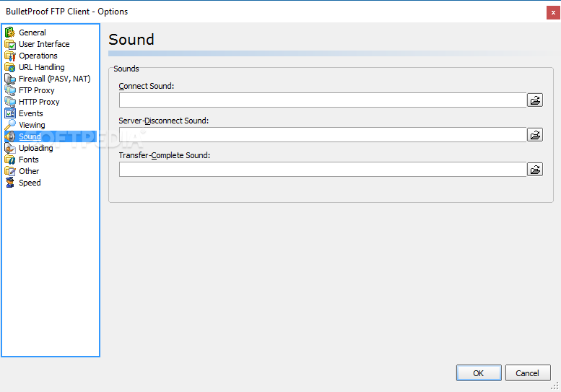Click the User Interface folder icon
The width and height of the screenshot is (561, 392).
[x=10, y=44]
